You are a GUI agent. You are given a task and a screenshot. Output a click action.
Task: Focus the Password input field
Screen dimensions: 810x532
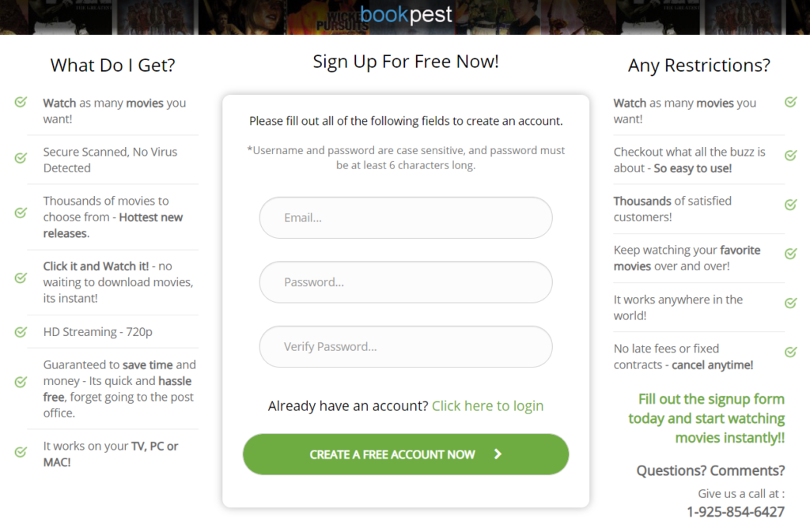coord(406,282)
